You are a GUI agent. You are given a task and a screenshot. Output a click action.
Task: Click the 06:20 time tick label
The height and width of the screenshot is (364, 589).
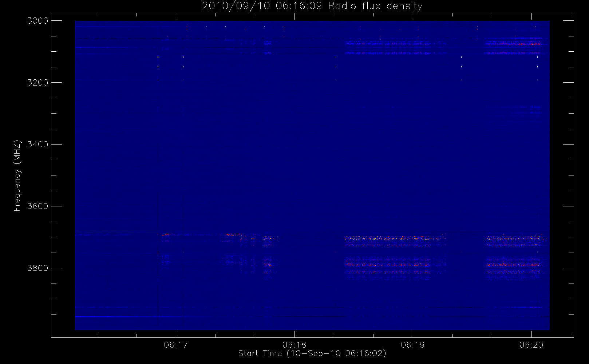531,345
